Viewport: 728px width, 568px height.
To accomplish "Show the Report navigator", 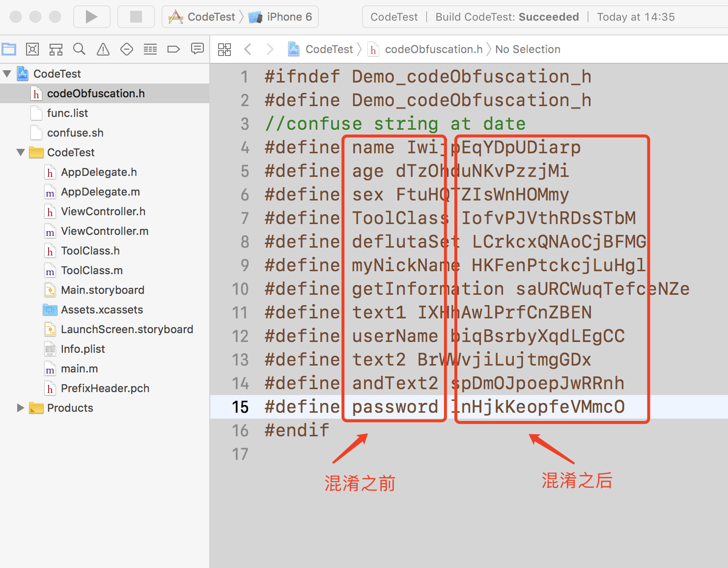I will coord(197,49).
